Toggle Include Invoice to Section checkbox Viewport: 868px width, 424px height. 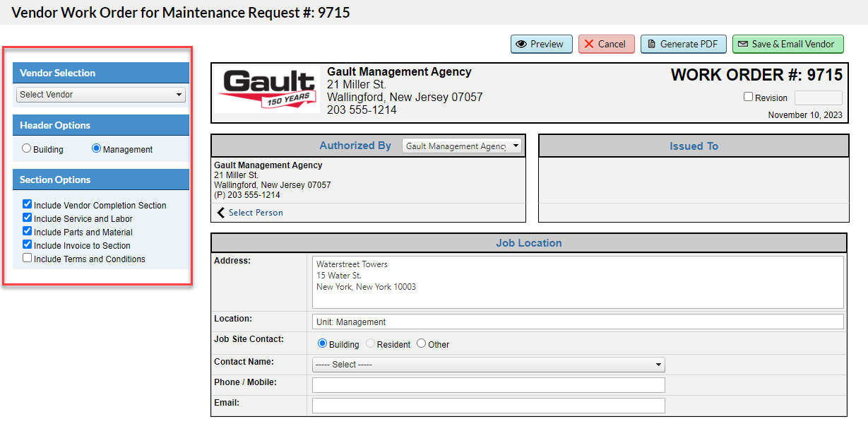click(28, 245)
